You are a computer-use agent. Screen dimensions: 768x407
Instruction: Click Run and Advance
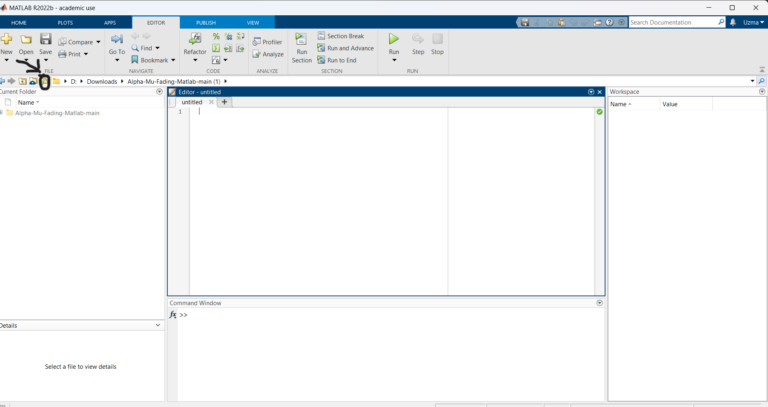345,48
